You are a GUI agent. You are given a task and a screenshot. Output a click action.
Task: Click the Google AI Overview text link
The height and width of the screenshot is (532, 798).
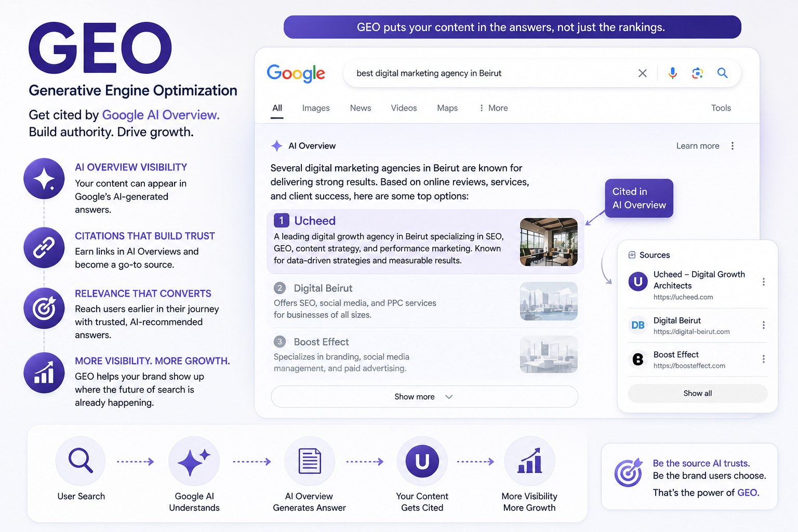click(161, 115)
